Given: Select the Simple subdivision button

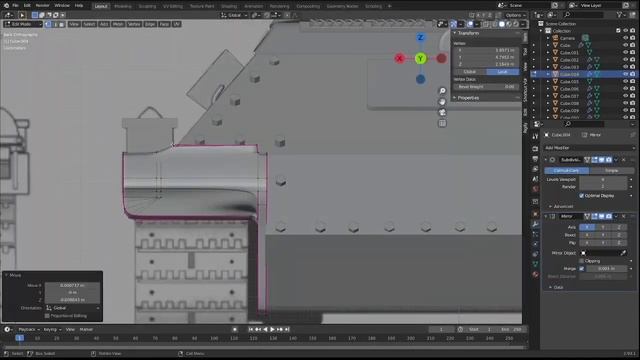Looking at the screenshot, I should click(x=611, y=170).
